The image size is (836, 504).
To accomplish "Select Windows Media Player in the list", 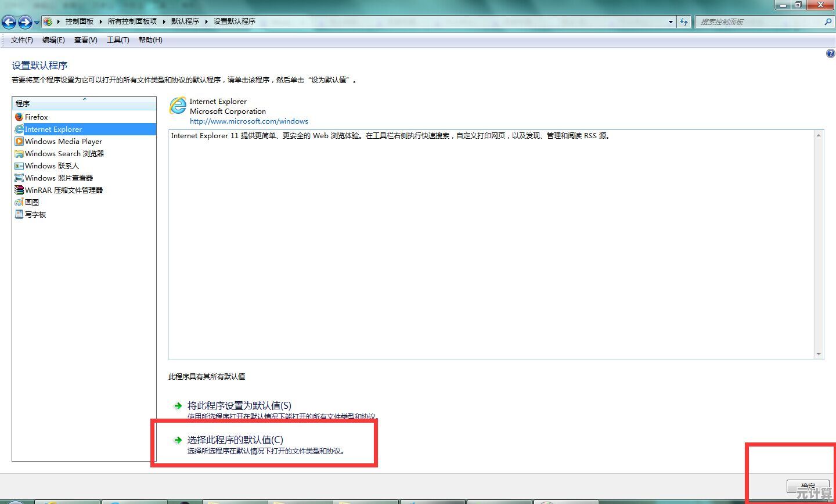I will click(x=84, y=141).
